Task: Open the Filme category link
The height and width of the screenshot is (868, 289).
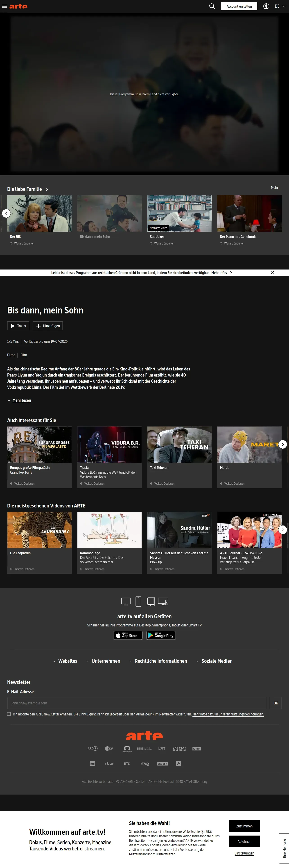Action: (11, 355)
